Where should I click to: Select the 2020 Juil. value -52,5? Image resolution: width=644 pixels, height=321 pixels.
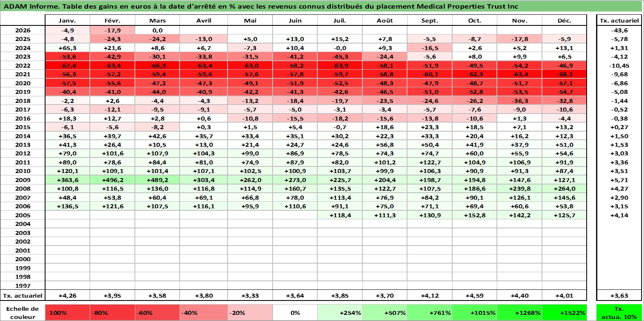tap(340, 83)
